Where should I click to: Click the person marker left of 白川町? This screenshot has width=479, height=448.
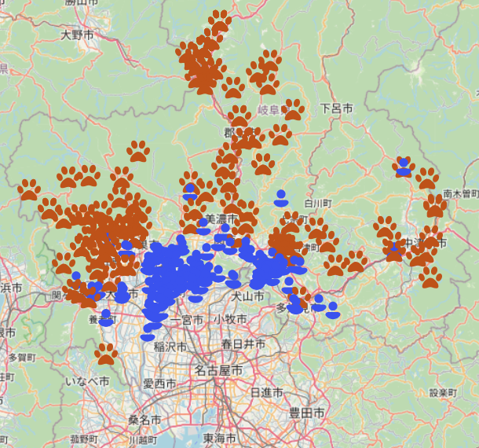[x=281, y=198]
